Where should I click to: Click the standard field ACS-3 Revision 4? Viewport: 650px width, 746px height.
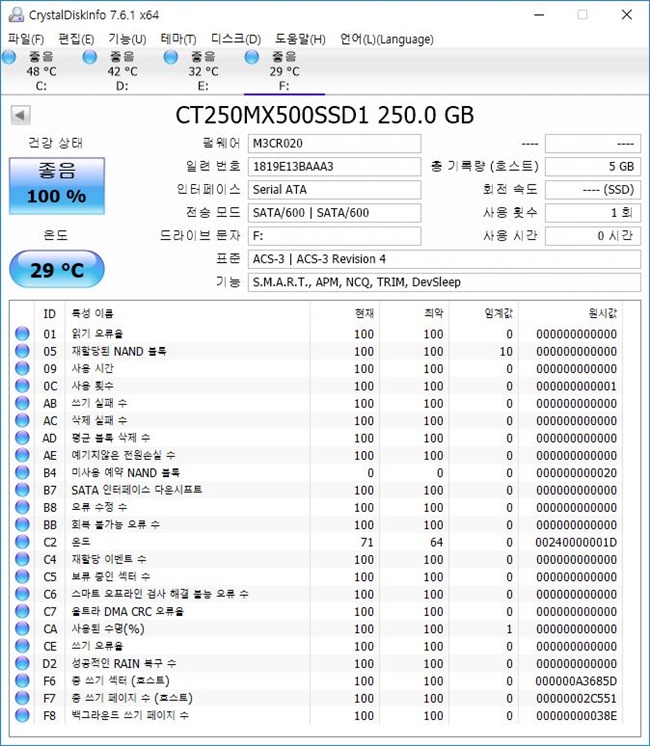point(444,259)
